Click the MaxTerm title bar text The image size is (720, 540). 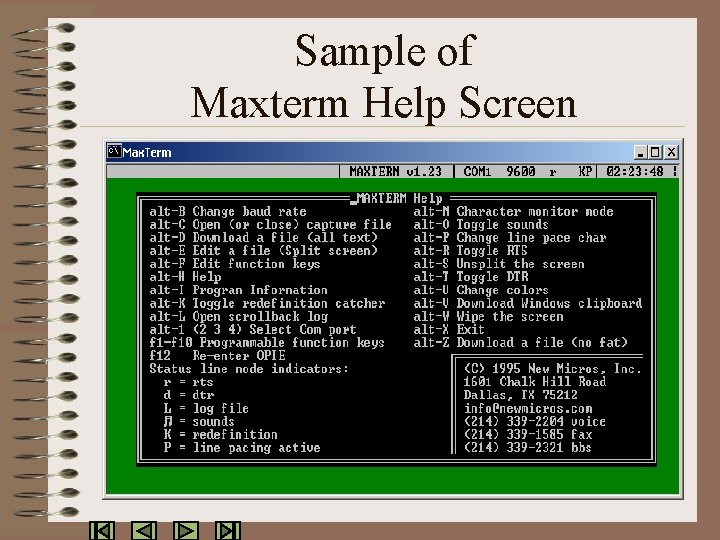coord(147,152)
